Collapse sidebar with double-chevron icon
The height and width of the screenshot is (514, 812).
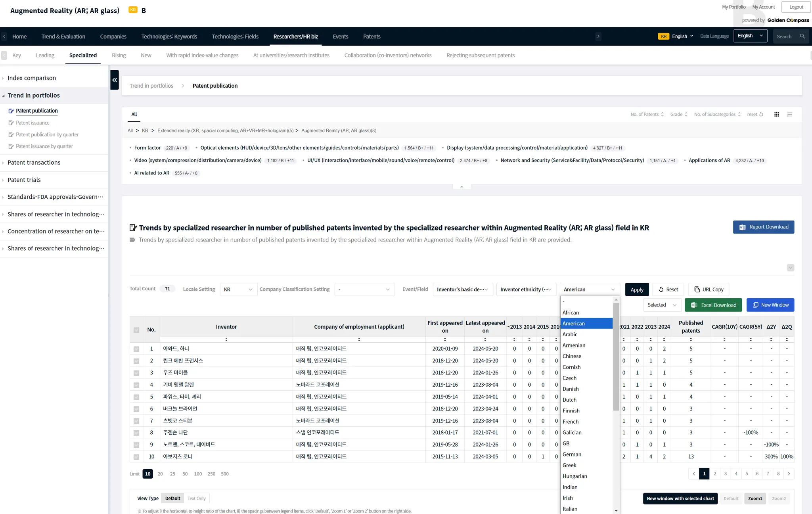(x=115, y=80)
